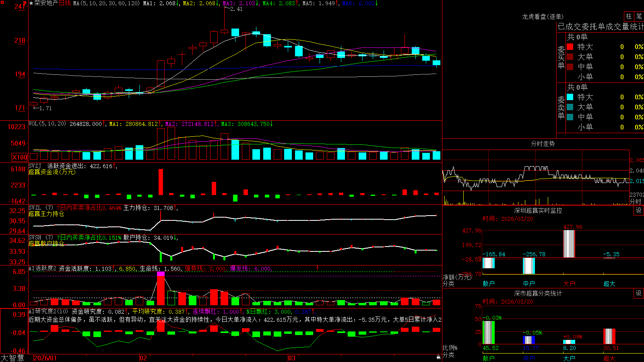Click the -165.84 散户 bar in 实时监控
The height and width of the screenshot is (362, 644).
point(489,263)
